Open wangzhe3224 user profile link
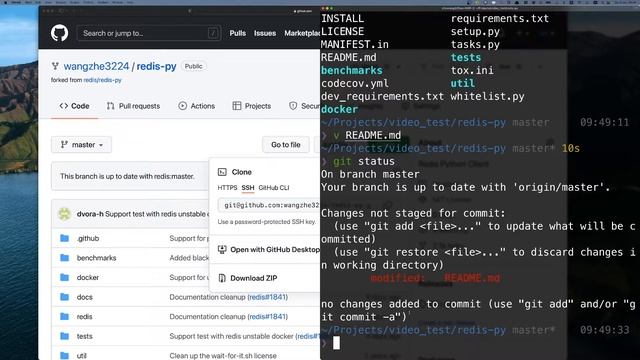Viewport: 640px width, 360px height. (96, 66)
